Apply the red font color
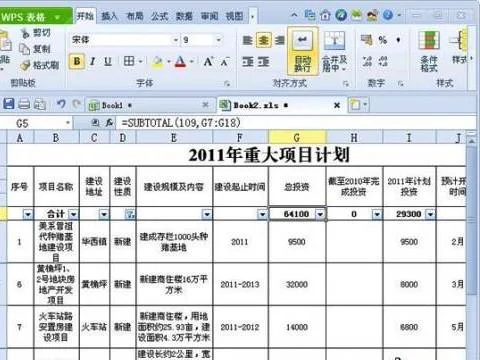Image resolution: width=480 pixels, height=360 pixels. [x=180, y=62]
